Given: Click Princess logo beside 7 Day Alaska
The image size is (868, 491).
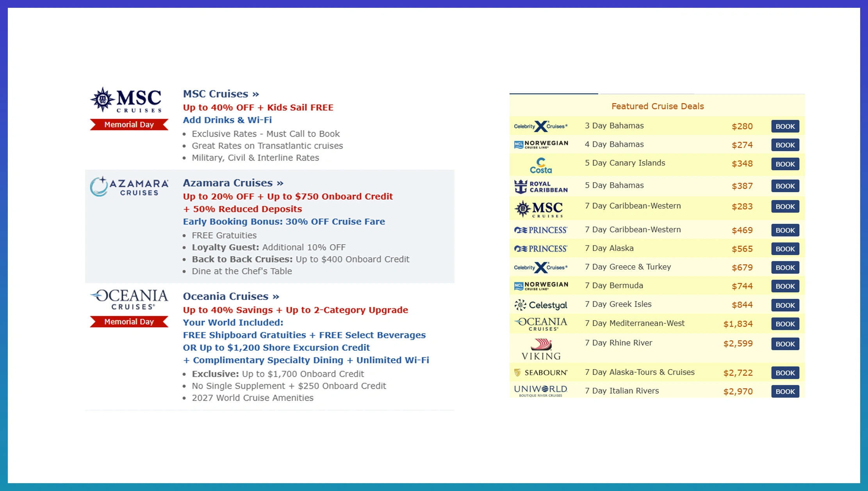Looking at the screenshot, I should [x=541, y=249].
